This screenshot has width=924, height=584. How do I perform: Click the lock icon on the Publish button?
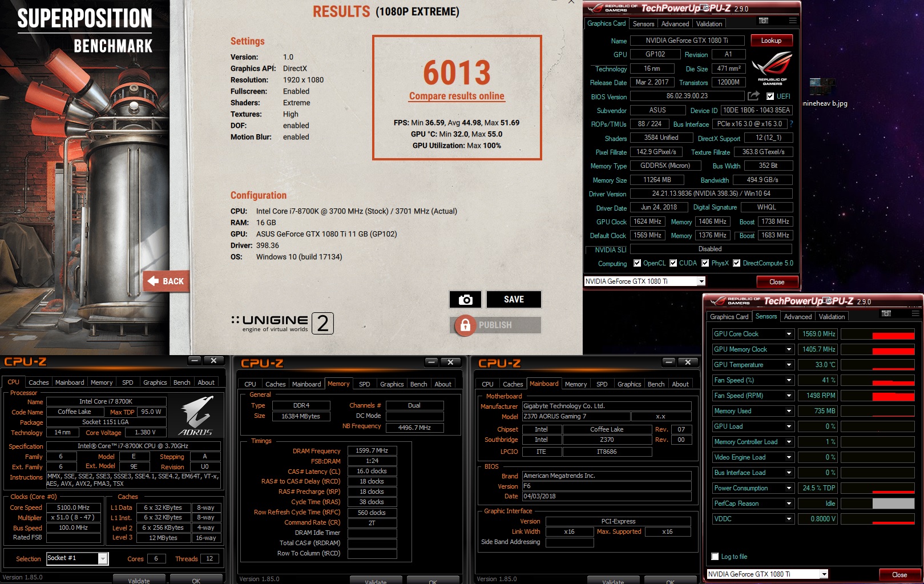465,325
